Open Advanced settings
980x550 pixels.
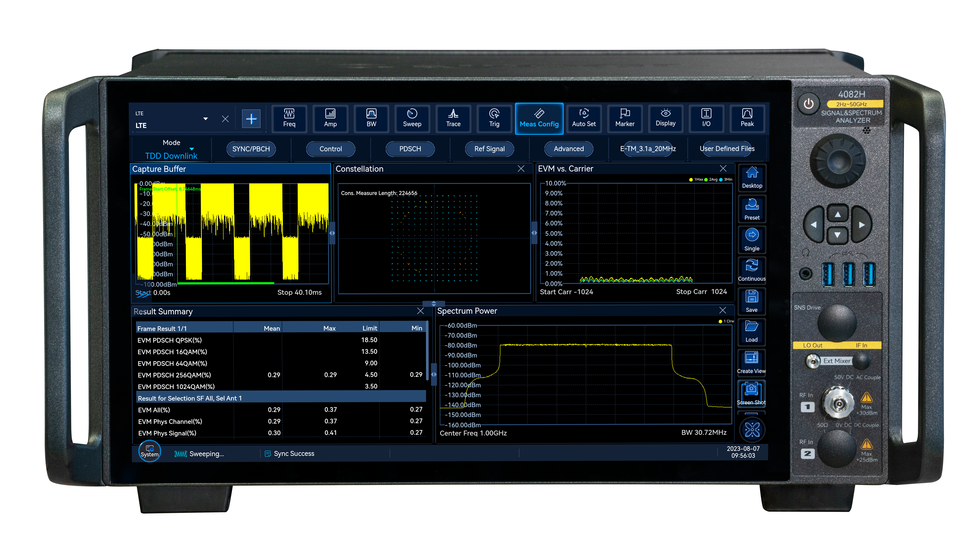point(569,149)
